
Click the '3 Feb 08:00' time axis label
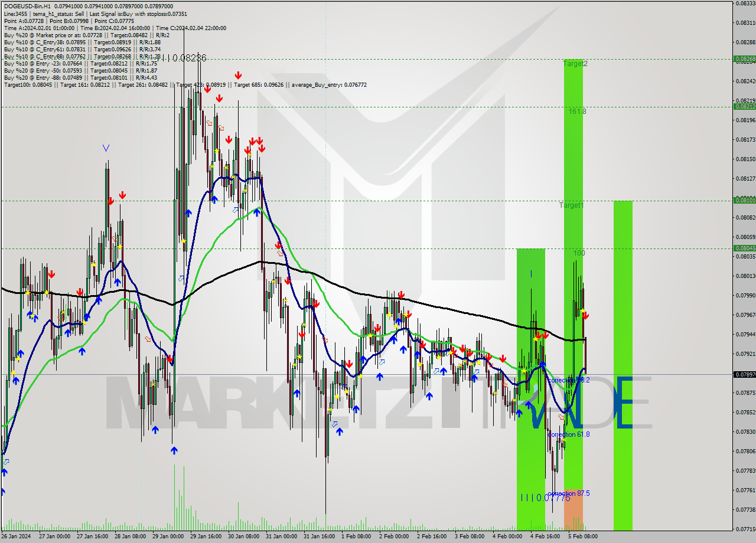pos(470,536)
